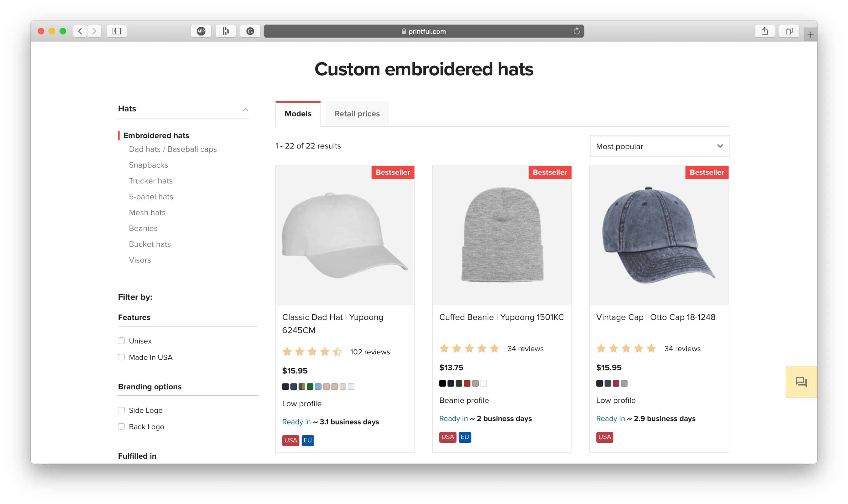Open Dad hats / Baseball caps category
848x504 pixels.
coord(173,149)
